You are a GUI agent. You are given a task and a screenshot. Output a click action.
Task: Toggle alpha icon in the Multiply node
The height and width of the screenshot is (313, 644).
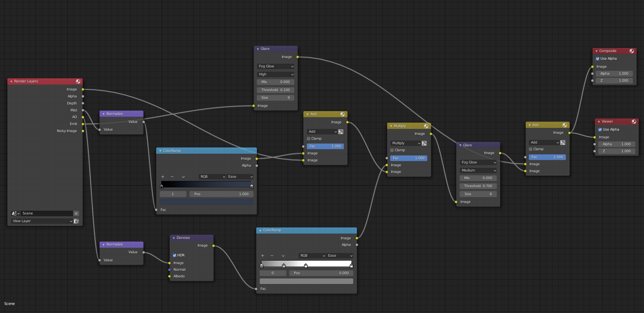pos(424,143)
